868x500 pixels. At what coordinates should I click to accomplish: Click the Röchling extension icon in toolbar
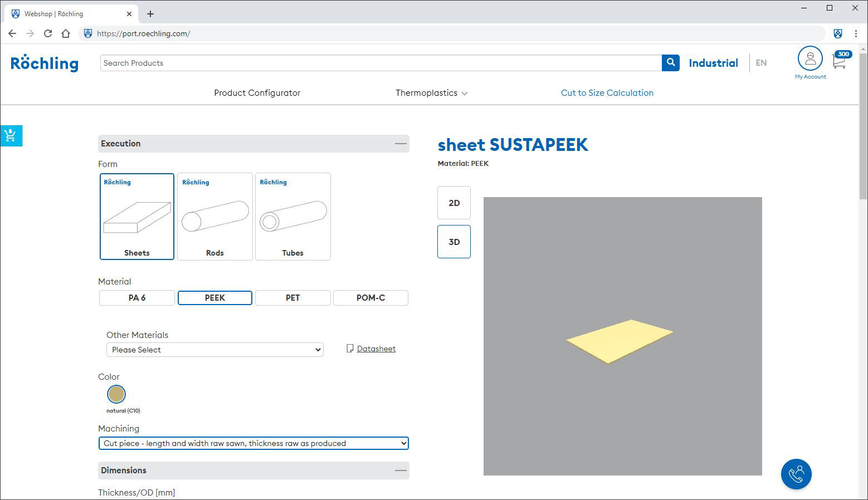pyautogui.click(x=838, y=33)
